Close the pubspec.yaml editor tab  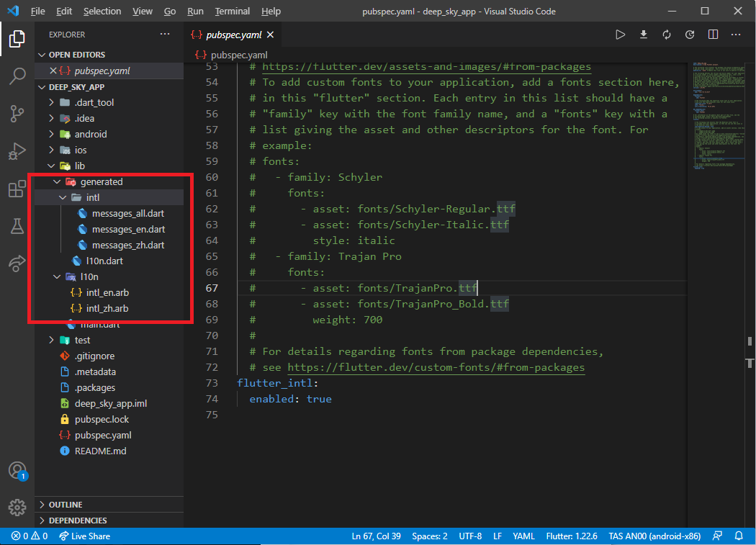271,35
